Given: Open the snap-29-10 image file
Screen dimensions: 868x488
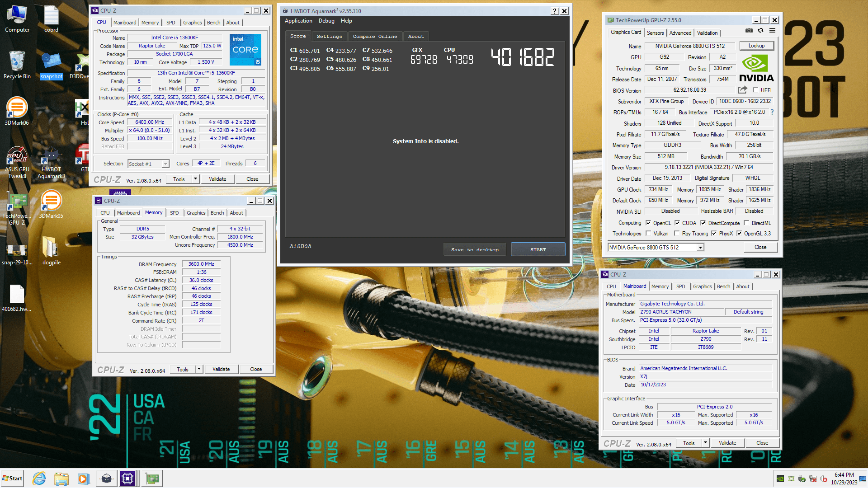Looking at the screenshot, I should tap(17, 253).
